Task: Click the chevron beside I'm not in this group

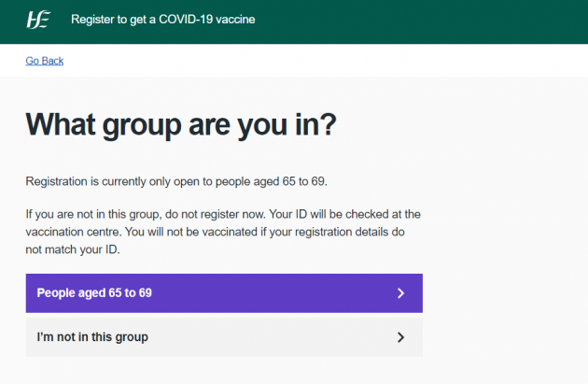Action: (x=400, y=337)
